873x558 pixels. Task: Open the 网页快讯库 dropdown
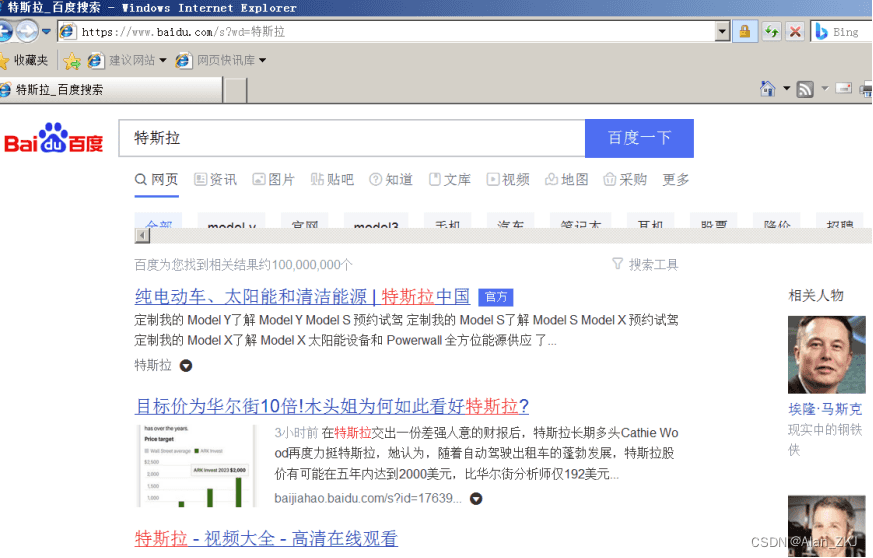click(220, 60)
